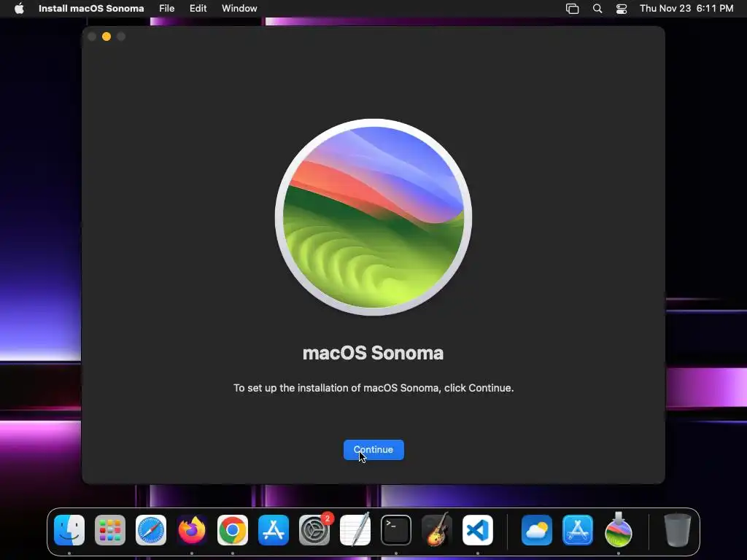Open Stage Manager from the menu bar

tap(572, 9)
